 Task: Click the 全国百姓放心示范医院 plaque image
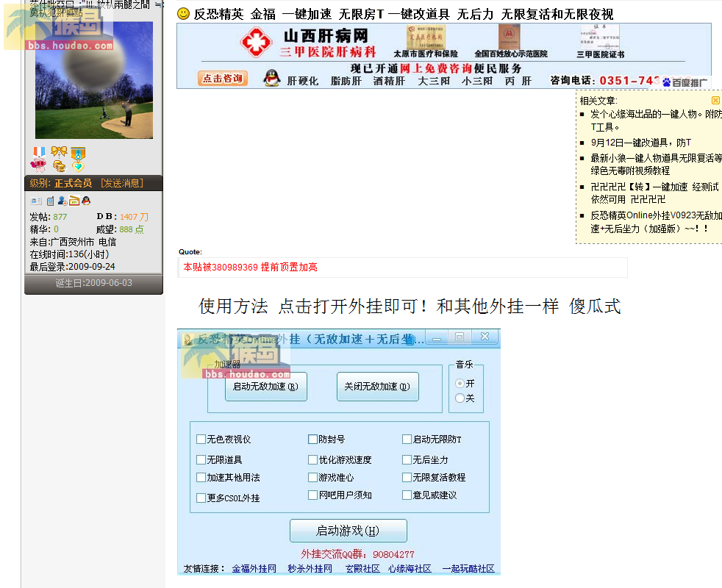tap(509, 36)
